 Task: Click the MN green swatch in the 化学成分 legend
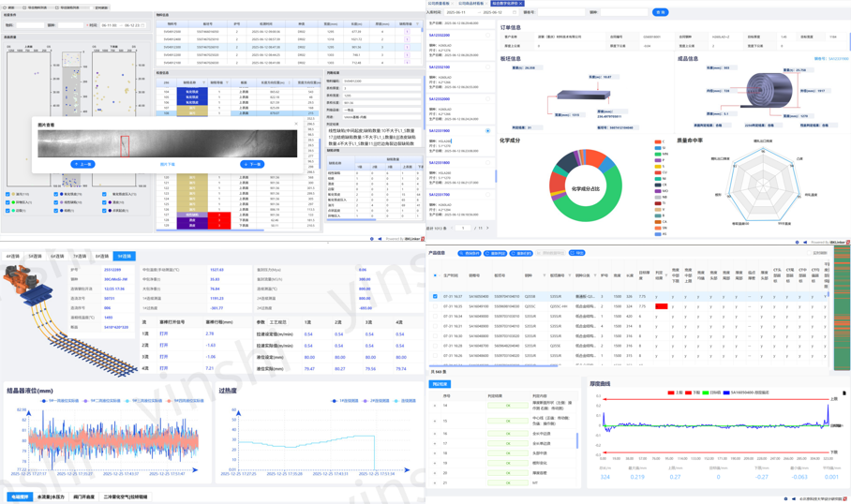pos(658,154)
